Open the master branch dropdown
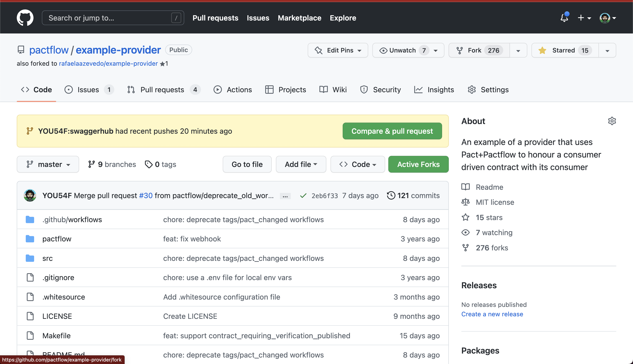Viewport: 633px width, 364px height. coord(48,164)
